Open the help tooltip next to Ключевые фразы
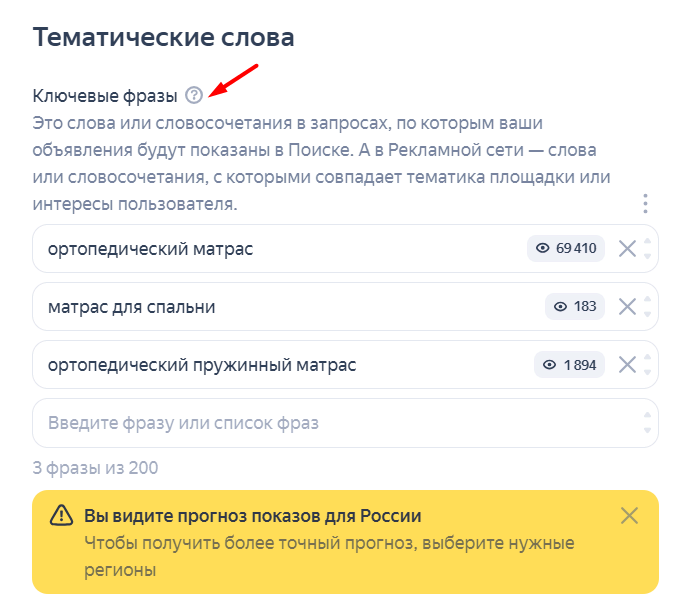 tap(194, 95)
